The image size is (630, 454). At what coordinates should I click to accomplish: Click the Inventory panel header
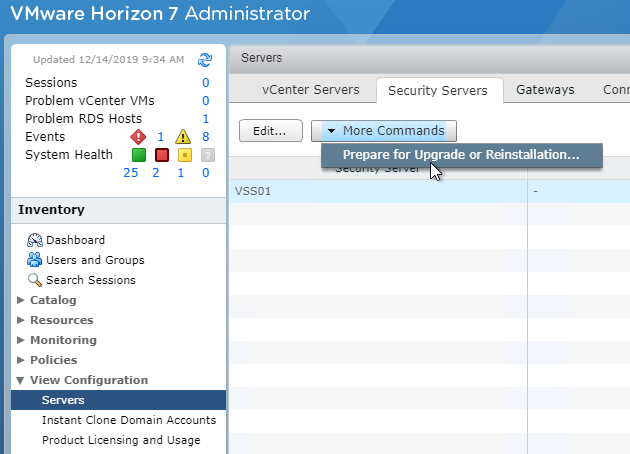(119, 210)
